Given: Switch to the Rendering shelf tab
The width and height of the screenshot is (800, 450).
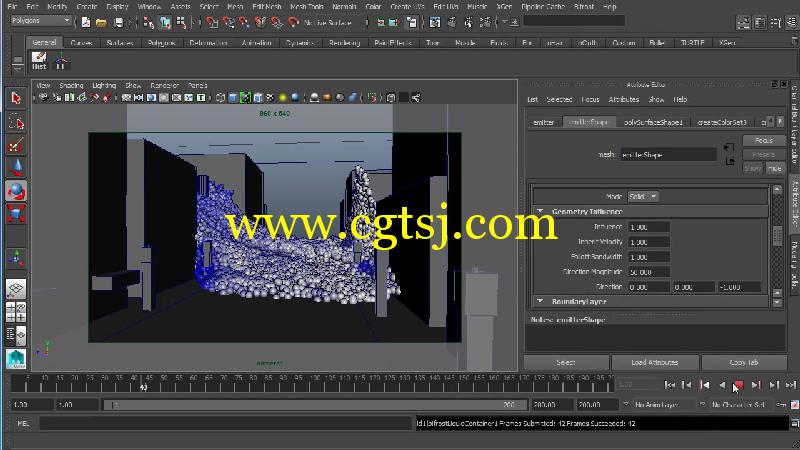Looking at the screenshot, I should pos(344,43).
